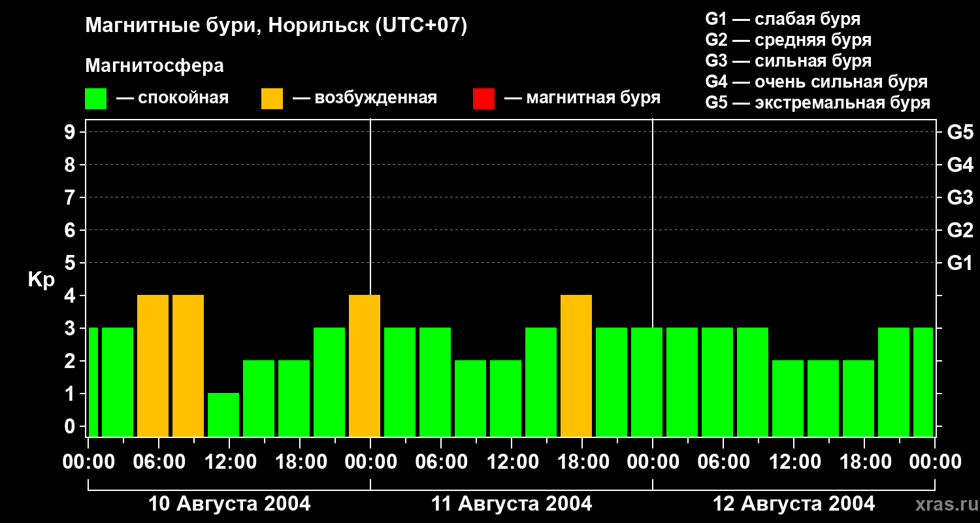This screenshot has width=980, height=523.
Task: Click the 'Kp' axis label
Action: pyautogui.click(x=41, y=280)
